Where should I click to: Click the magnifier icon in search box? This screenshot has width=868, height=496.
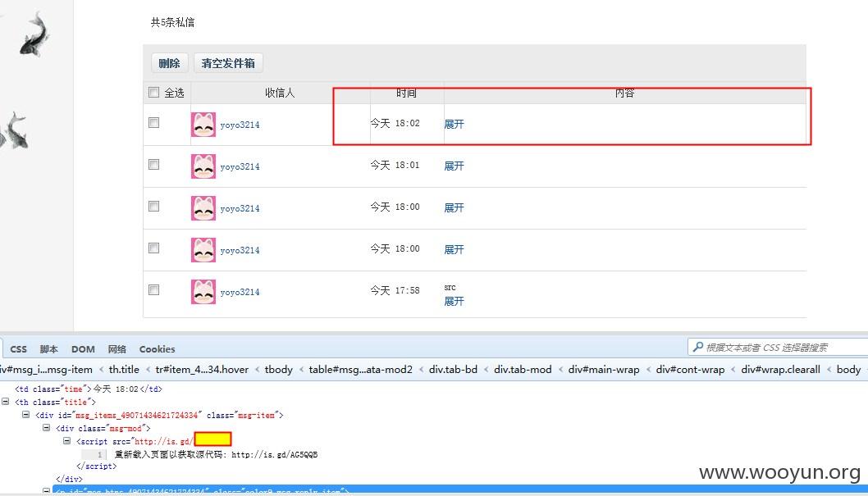click(697, 347)
